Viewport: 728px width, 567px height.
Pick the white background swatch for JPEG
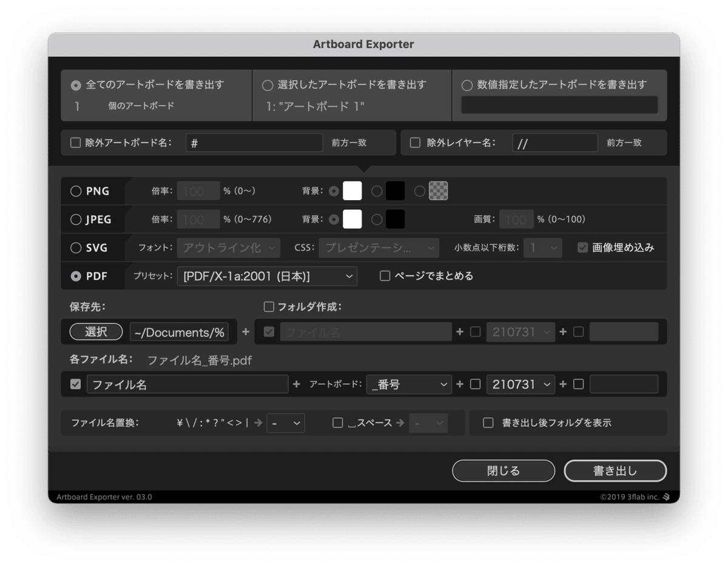point(352,219)
